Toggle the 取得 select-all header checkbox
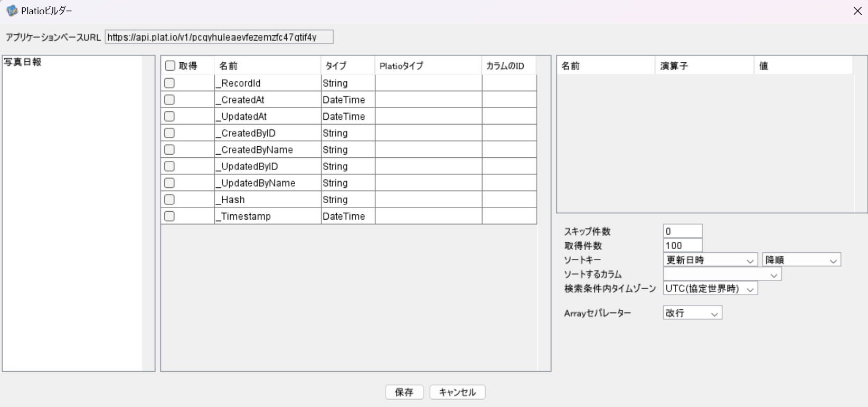Image resolution: width=868 pixels, height=407 pixels. (170, 66)
